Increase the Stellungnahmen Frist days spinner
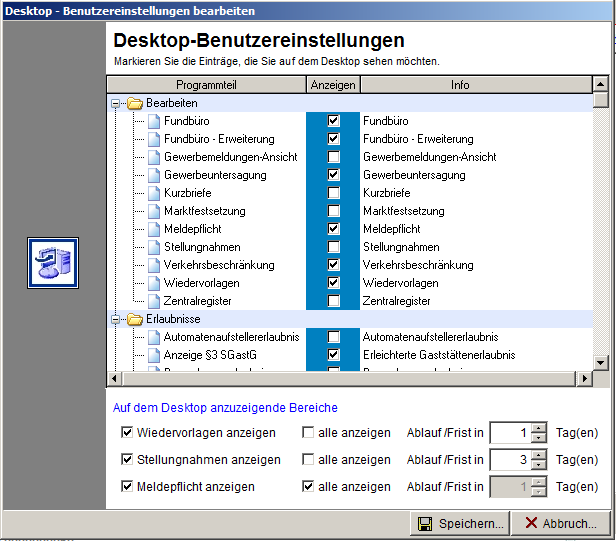The image size is (616, 541). click(539, 455)
